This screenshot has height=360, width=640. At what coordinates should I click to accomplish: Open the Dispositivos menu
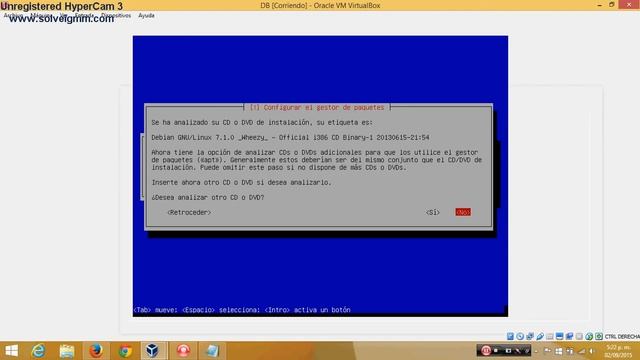tap(116, 16)
